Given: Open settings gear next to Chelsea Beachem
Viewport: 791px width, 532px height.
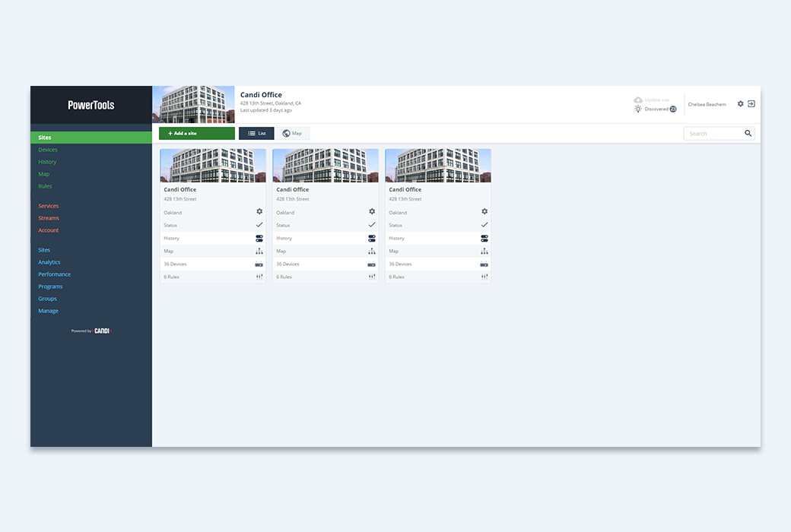Looking at the screenshot, I should (740, 104).
